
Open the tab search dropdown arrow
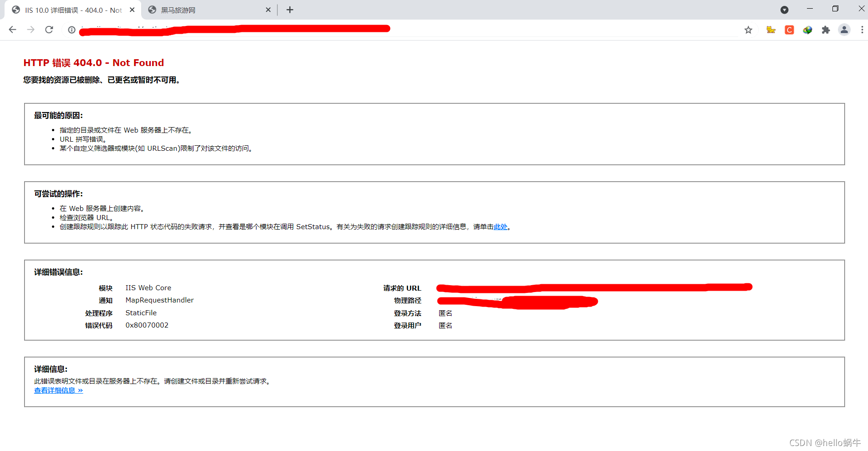(x=784, y=10)
